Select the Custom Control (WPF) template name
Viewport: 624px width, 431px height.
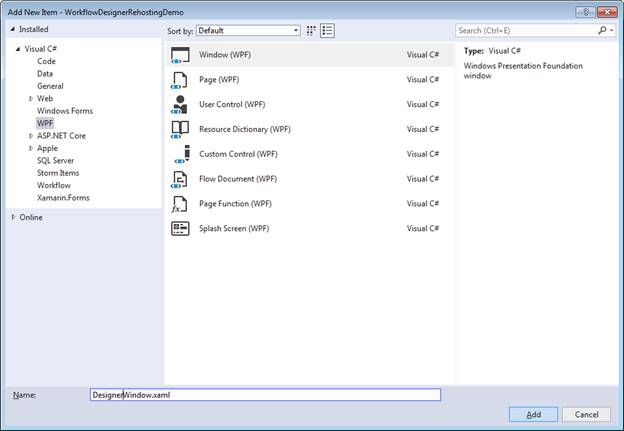click(238, 154)
